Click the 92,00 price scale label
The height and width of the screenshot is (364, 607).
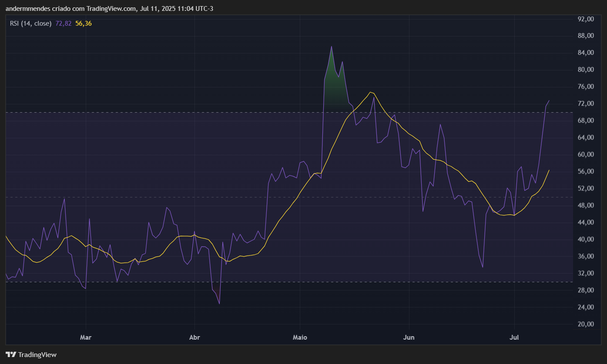coord(586,19)
